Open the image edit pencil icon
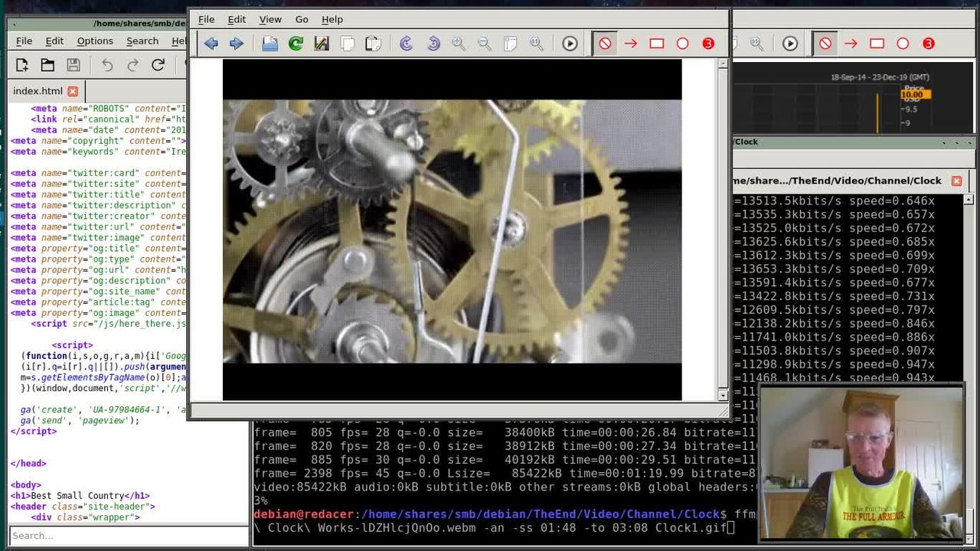 [322, 44]
